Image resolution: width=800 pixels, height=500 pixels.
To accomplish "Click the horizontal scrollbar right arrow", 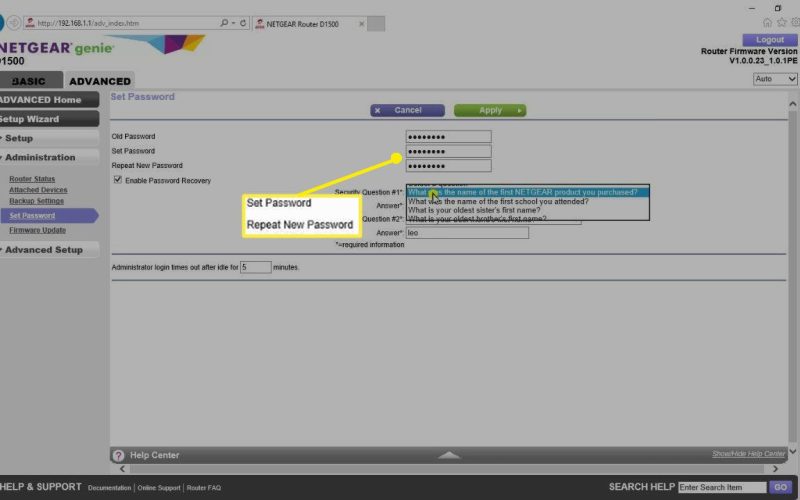I will [x=776, y=469].
